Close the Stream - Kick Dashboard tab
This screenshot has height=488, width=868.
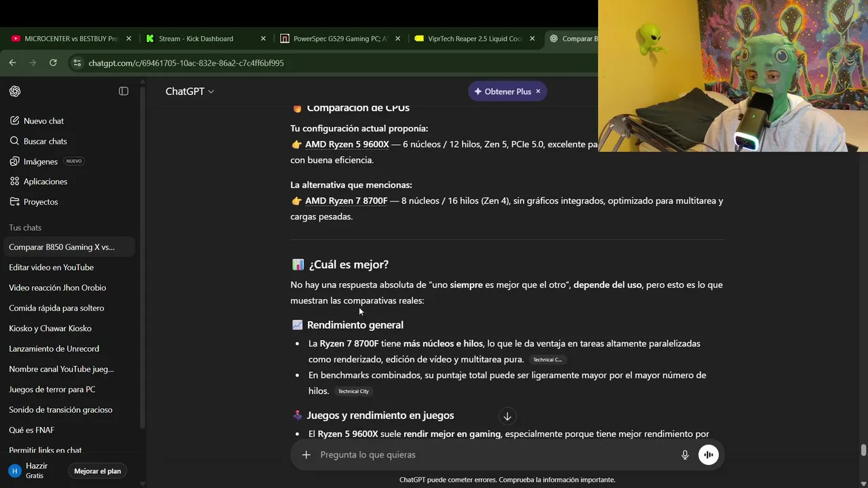pyautogui.click(x=263, y=39)
